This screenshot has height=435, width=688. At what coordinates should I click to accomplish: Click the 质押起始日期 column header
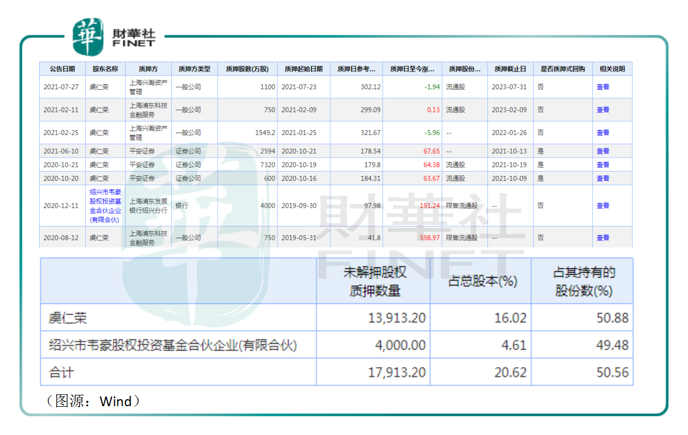[304, 69]
